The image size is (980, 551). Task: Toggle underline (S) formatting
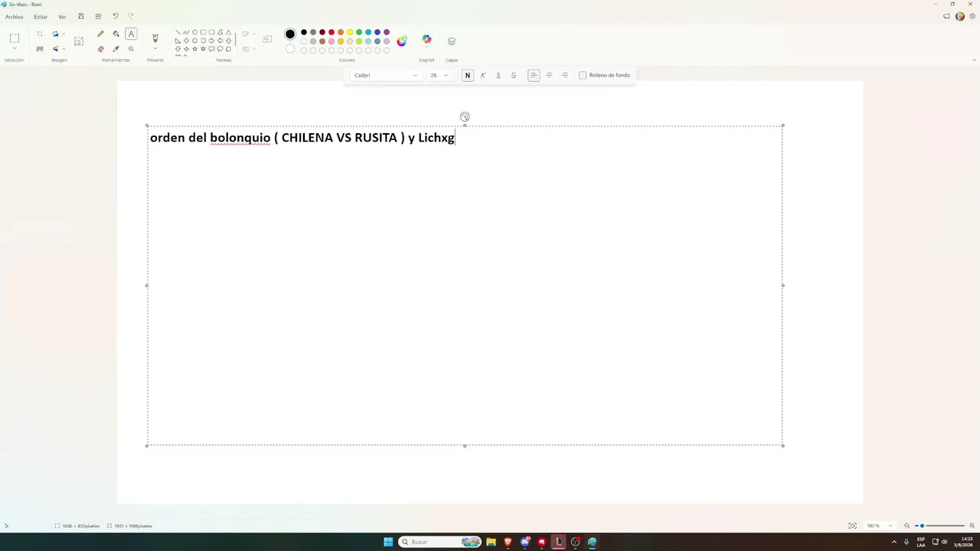click(x=498, y=75)
